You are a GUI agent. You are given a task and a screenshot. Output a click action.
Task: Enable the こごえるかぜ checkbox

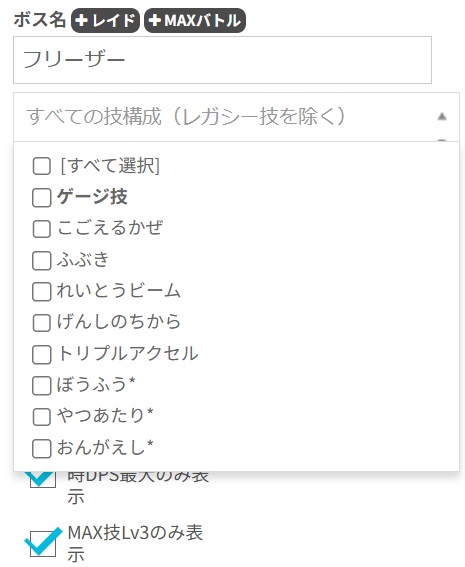[42, 229]
